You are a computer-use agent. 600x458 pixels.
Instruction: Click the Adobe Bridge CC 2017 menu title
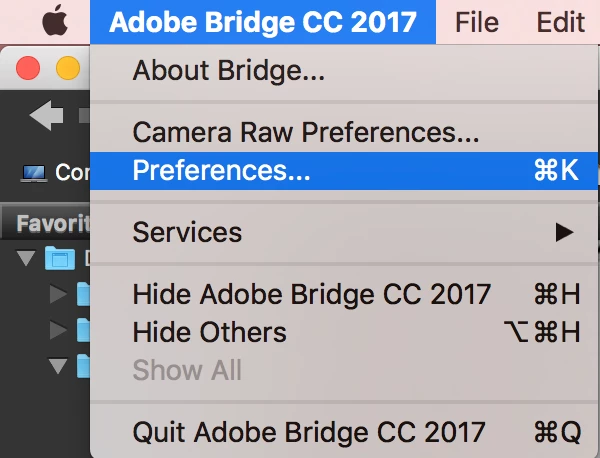(262, 21)
